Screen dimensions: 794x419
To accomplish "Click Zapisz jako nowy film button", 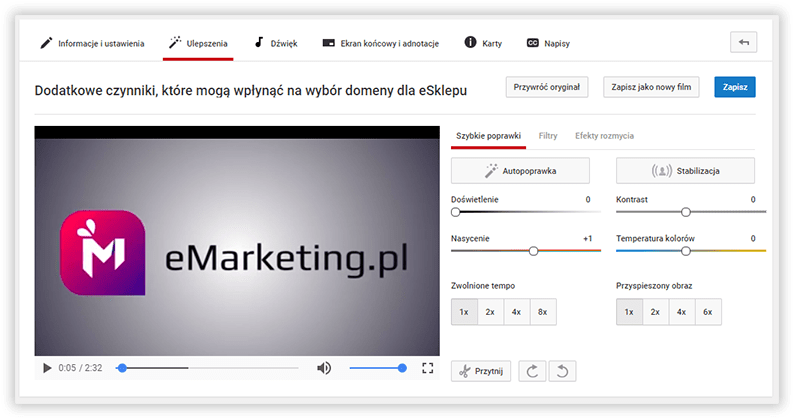I will 651,87.
